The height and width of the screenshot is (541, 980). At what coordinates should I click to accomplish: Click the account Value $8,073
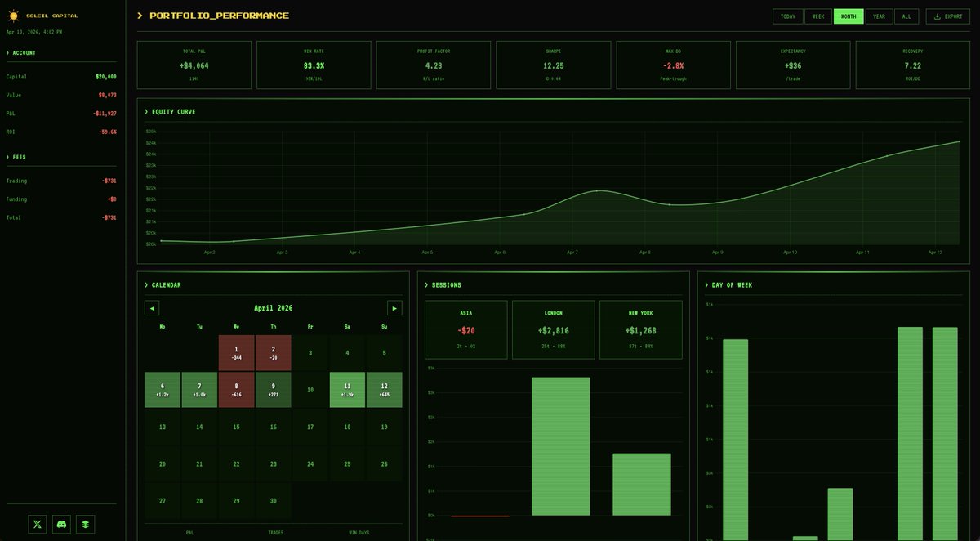coord(107,95)
